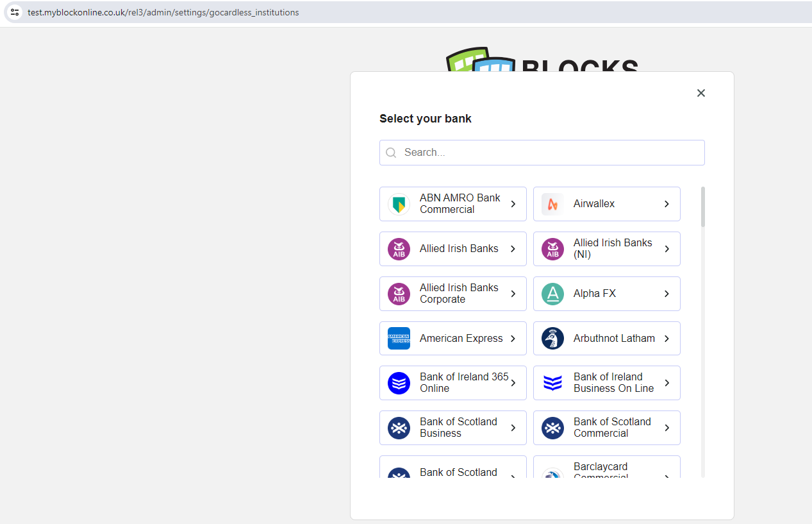812x524 pixels.
Task: Click chevron next to Allied Irish Banks
Action: [x=513, y=249]
